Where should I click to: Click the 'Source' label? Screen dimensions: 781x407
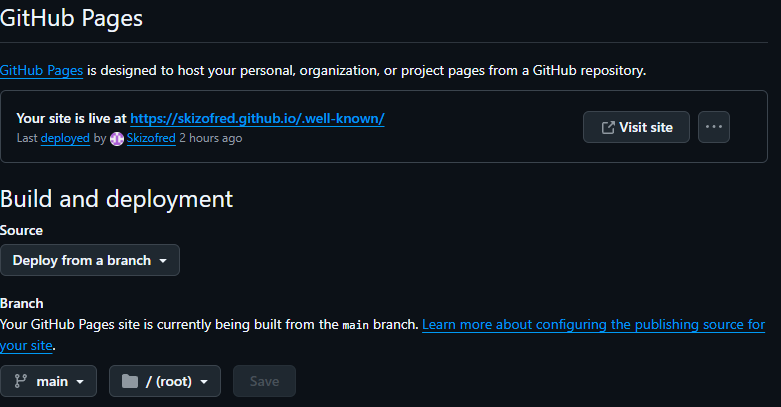(x=21, y=230)
